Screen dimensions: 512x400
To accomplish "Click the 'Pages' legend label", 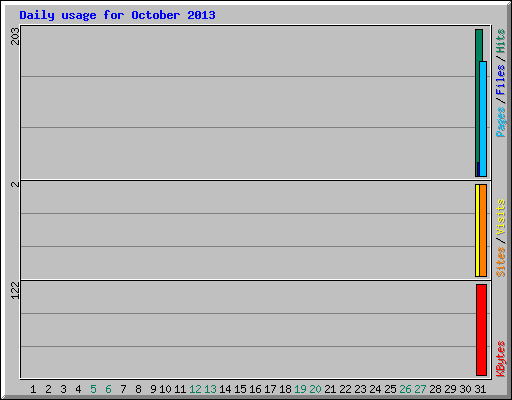I will coord(500,122).
